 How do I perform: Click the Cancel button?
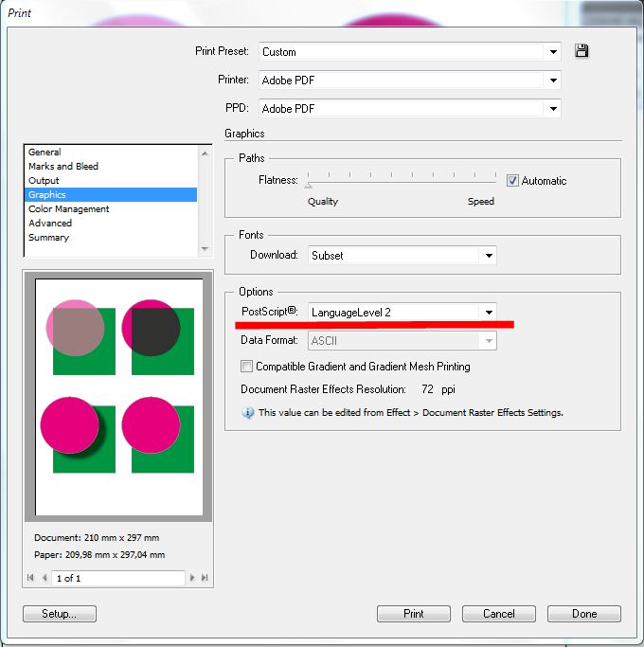tap(499, 614)
